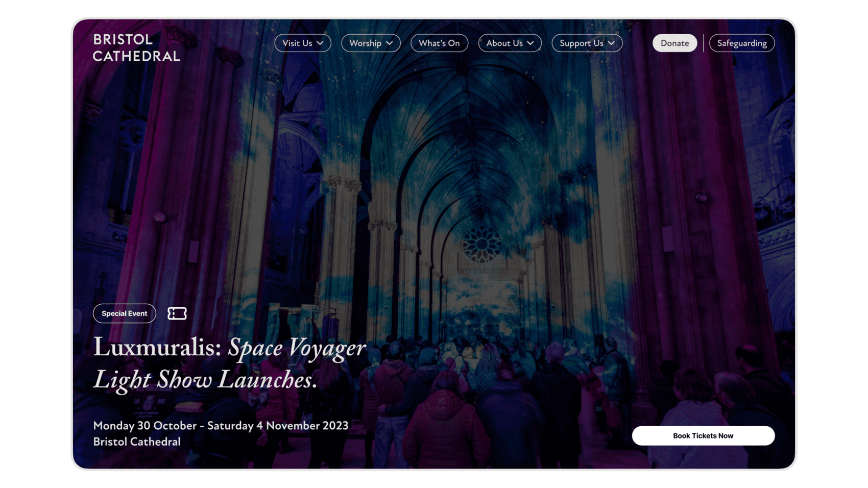Click the event dates text 'Monday 30 October - Saturday 4 November 2023'
This screenshot has width=868, height=488.
click(x=221, y=425)
